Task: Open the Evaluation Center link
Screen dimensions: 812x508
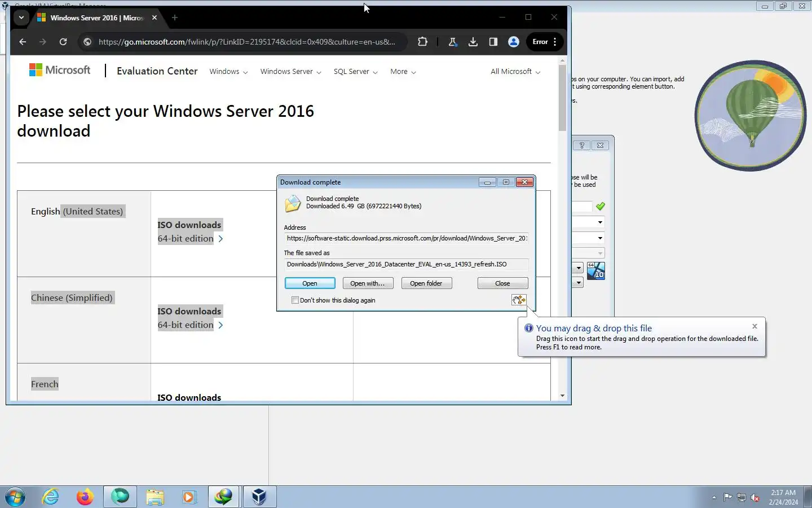Action: [x=157, y=71]
